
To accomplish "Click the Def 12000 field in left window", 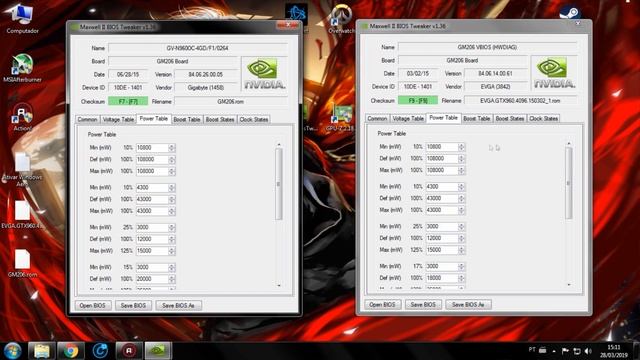I will pyautogui.click(x=152, y=239).
